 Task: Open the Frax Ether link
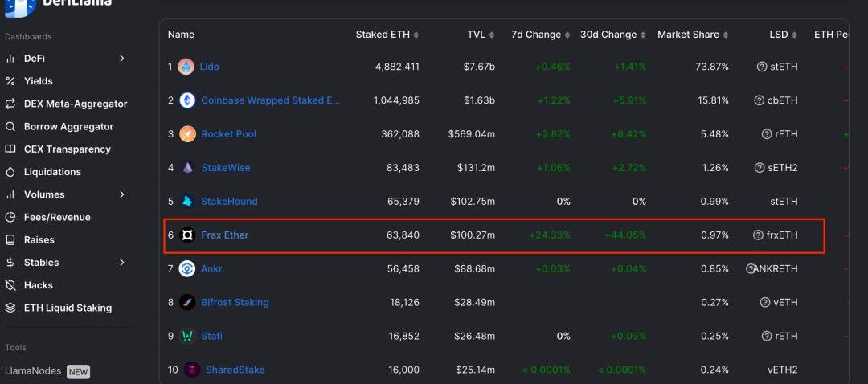225,235
